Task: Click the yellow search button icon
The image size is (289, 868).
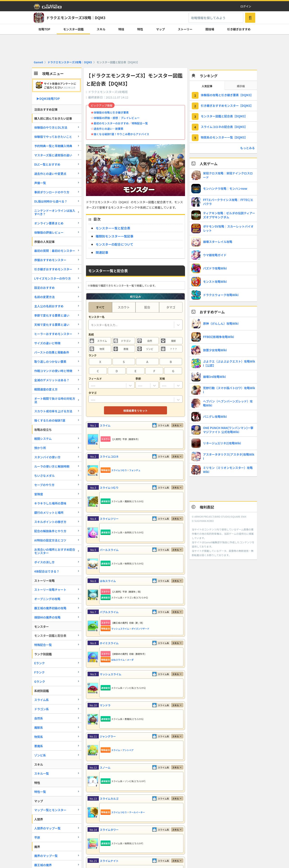Action: (250, 18)
